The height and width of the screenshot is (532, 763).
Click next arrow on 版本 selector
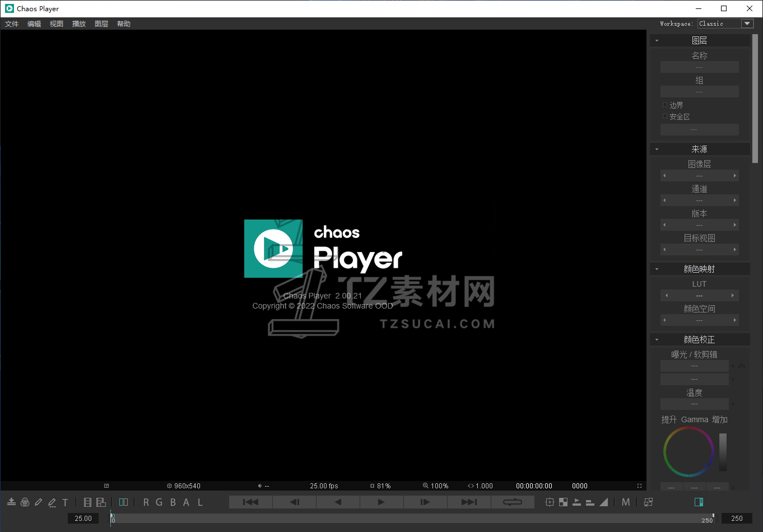tap(734, 225)
